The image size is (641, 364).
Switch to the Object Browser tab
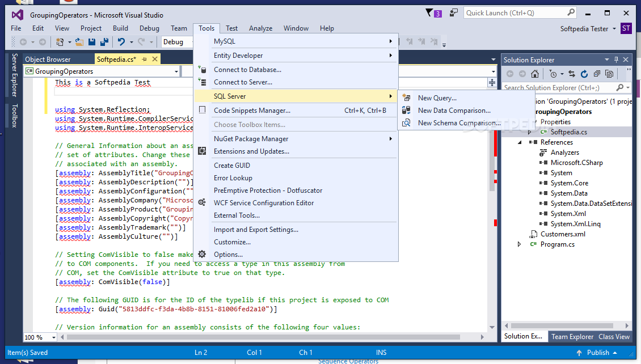48,59
